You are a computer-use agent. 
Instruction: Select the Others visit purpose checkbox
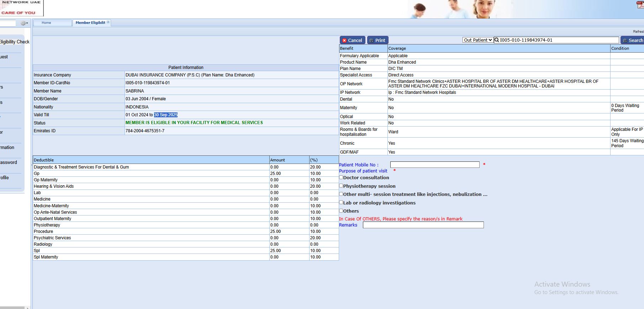point(341,211)
